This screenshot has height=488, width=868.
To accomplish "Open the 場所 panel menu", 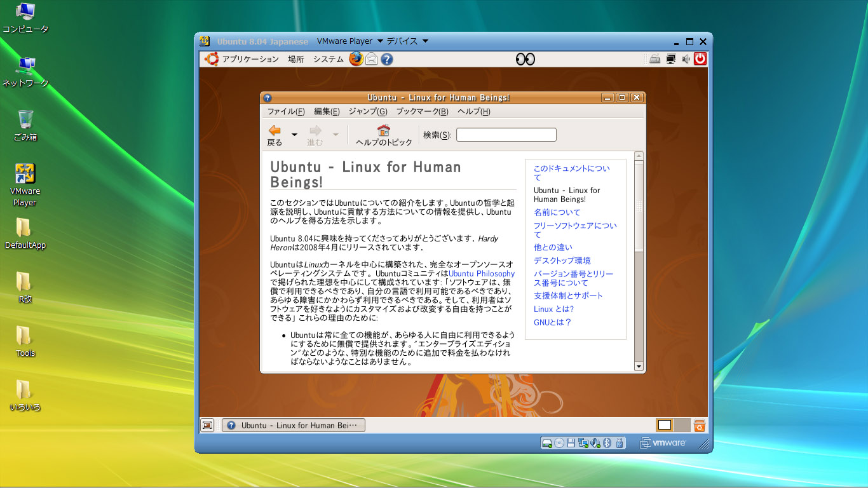I will point(296,59).
